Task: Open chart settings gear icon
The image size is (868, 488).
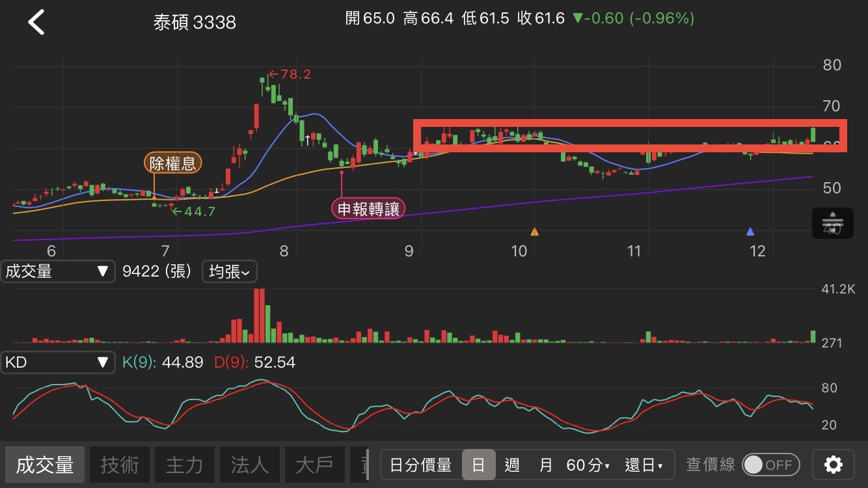Action: 834,465
